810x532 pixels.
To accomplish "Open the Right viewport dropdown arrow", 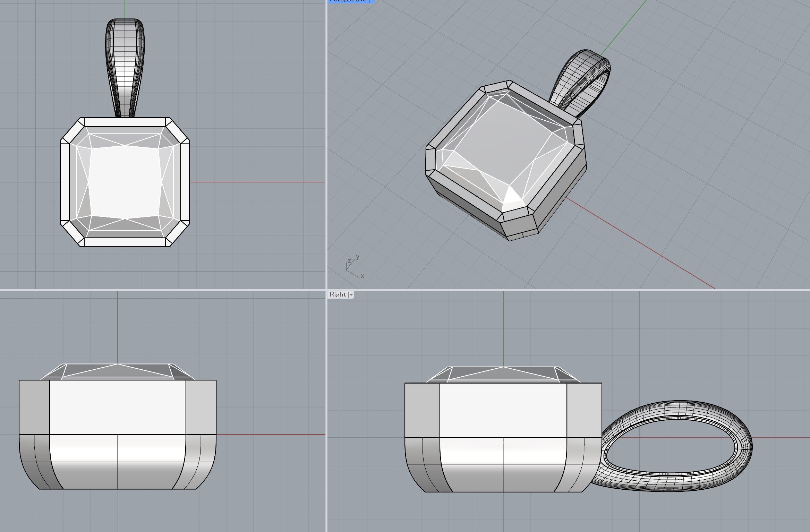I will [x=351, y=295].
